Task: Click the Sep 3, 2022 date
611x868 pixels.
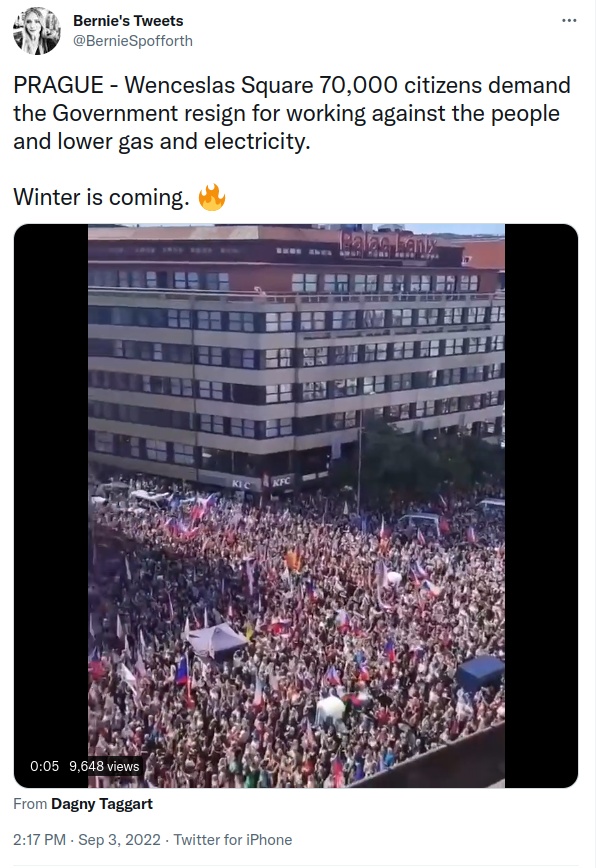Action: pos(119,840)
